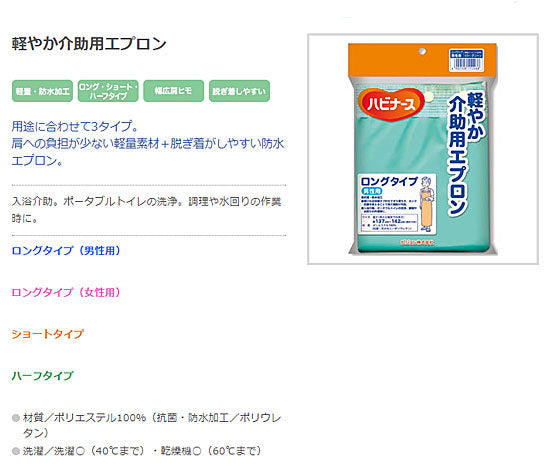The height and width of the screenshot is (474, 548).
Task: Click the gray bullet beside 材質
Action: click(x=16, y=418)
